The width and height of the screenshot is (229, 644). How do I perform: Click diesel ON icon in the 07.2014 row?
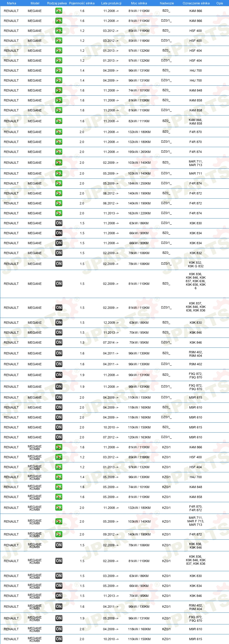click(x=59, y=342)
